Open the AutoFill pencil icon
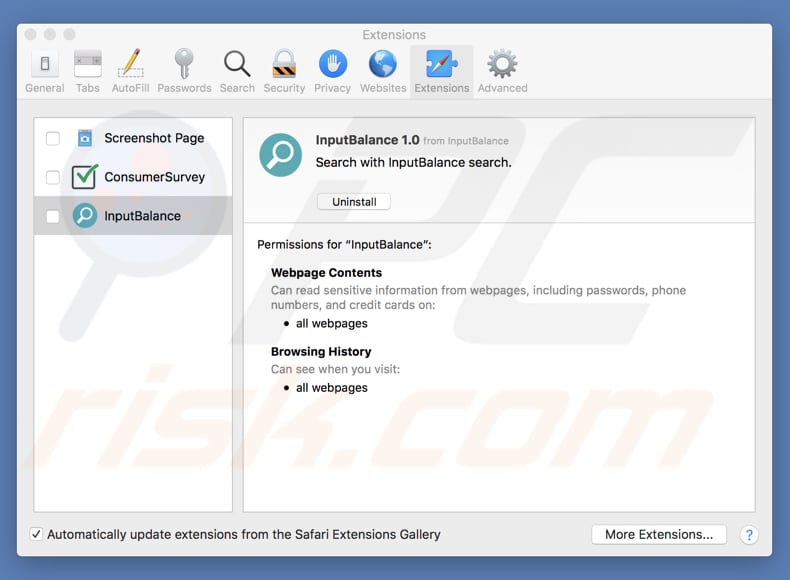The width and height of the screenshot is (790, 580). click(x=130, y=63)
